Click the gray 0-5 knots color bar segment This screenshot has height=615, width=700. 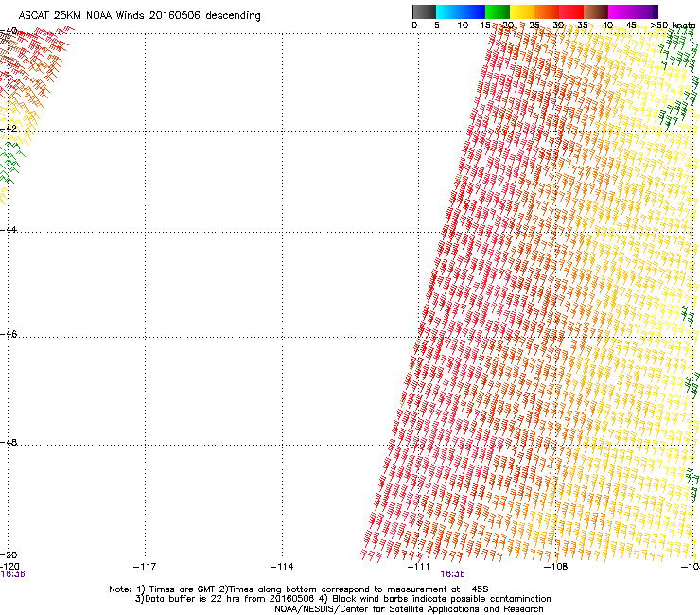424,11
